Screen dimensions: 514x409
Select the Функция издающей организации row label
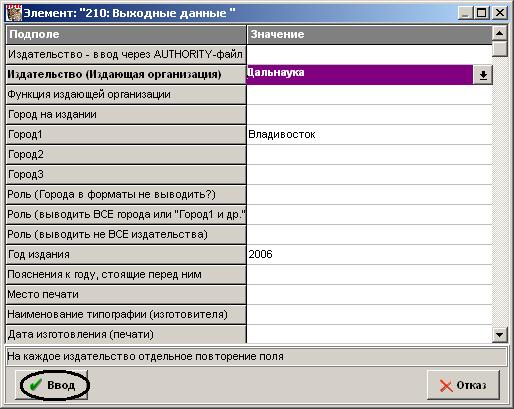point(126,95)
